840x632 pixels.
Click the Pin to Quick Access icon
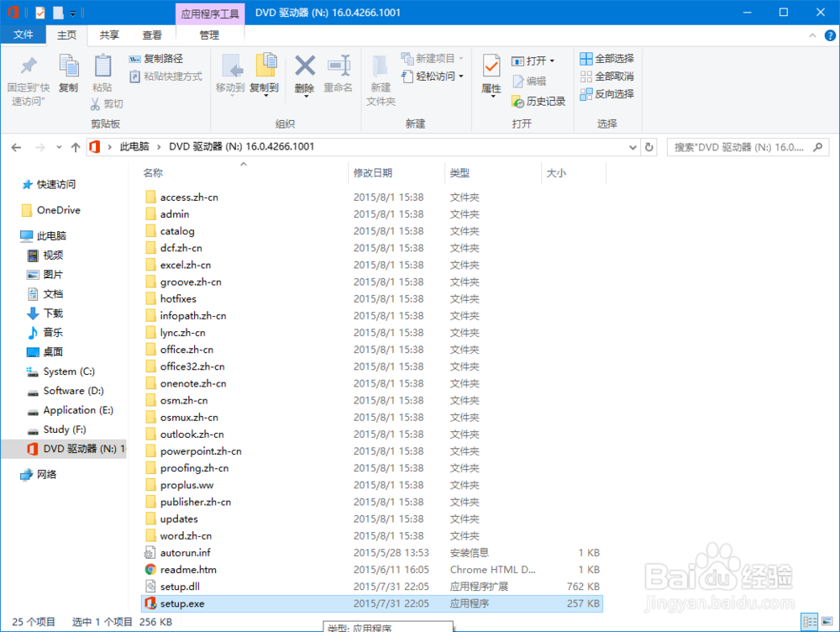click(x=29, y=66)
